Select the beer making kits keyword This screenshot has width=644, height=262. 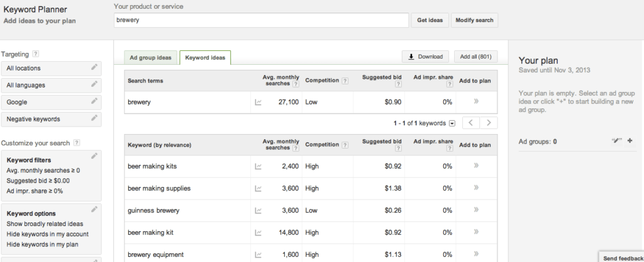click(x=152, y=166)
